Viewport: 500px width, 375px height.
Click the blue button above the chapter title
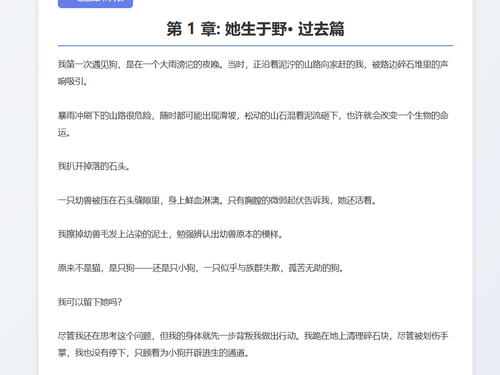(95, 3)
